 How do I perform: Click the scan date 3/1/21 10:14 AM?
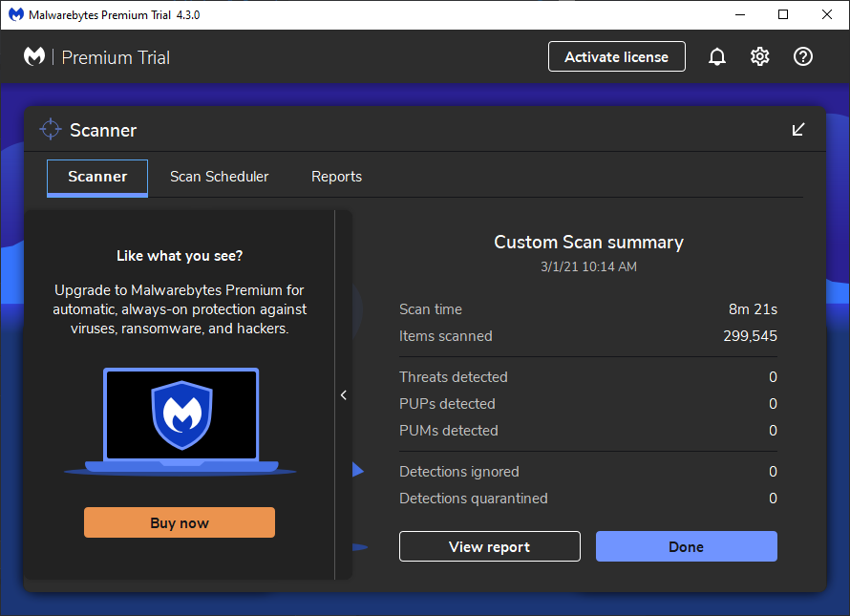[x=588, y=266]
